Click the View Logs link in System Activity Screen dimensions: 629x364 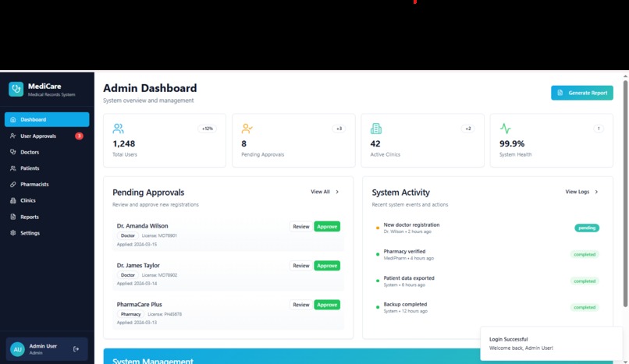tap(581, 192)
